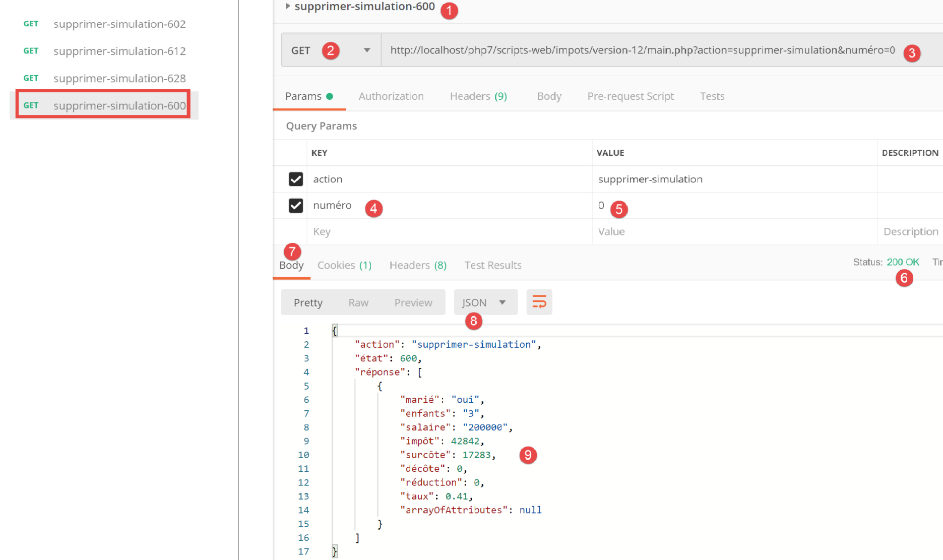Expand the supprimer-simulation-600 request title arrow

pyautogui.click(x=288, y=7)
